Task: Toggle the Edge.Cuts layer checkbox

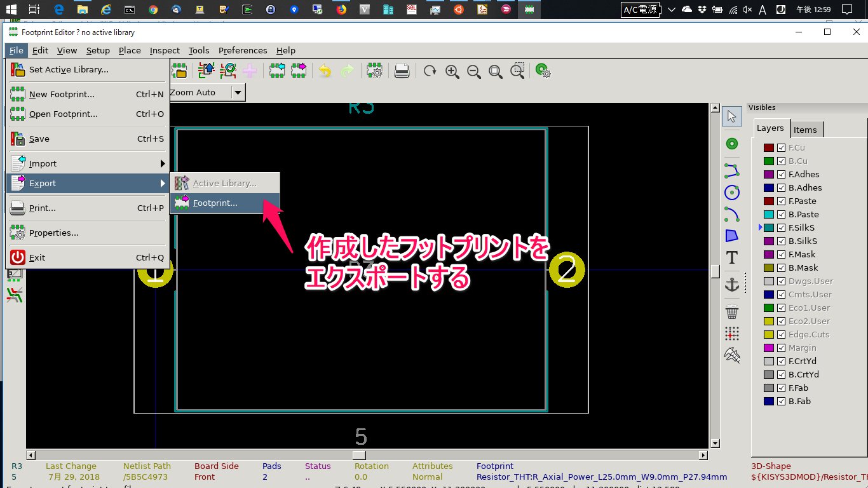Action: pos(782,335)
